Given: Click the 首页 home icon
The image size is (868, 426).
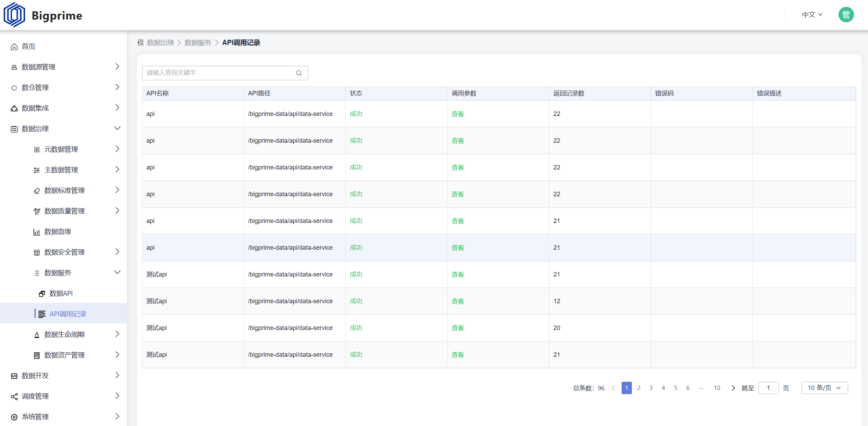Looking at the screenshot, I should [14, 47].
